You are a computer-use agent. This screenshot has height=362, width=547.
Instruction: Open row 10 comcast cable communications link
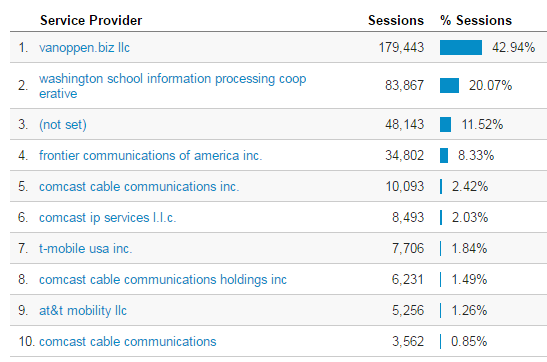tap(128, 342)
